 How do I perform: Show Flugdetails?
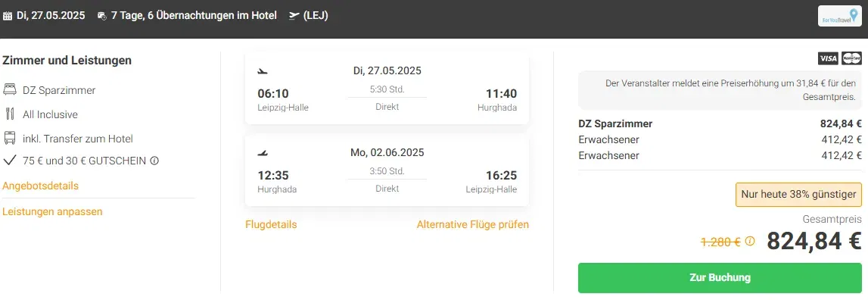[x=271, y=224]
